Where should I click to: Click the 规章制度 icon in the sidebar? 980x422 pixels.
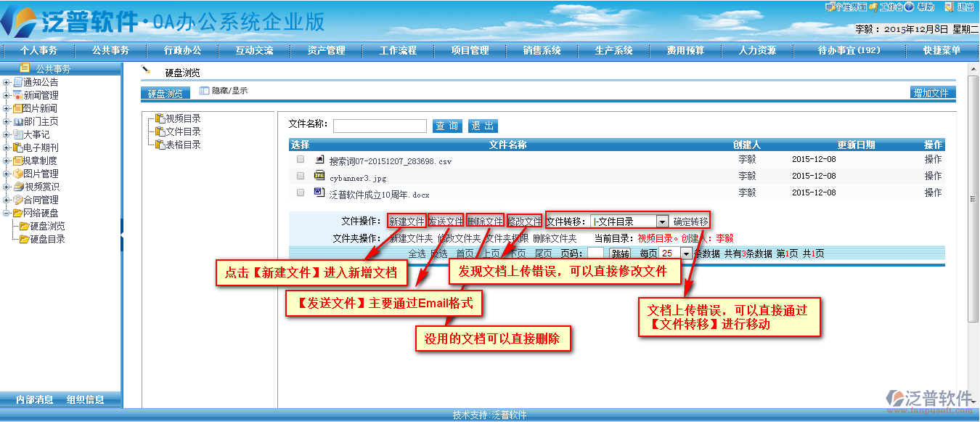[x=17, y=161]
